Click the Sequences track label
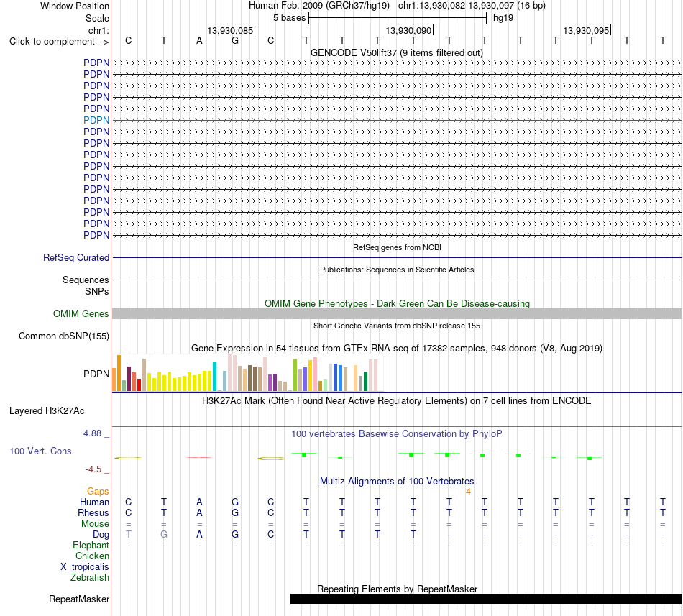The image size is (683, 616). (86, 280)
